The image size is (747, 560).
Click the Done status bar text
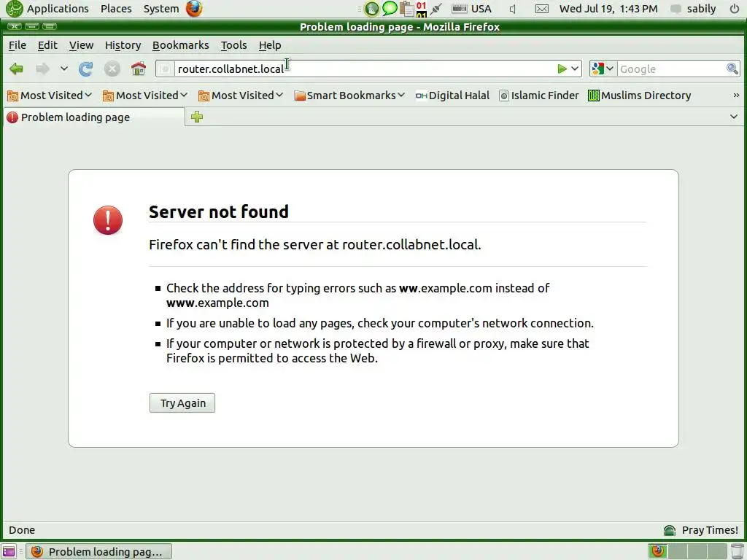pyautogui.click(x=22, y=530)
